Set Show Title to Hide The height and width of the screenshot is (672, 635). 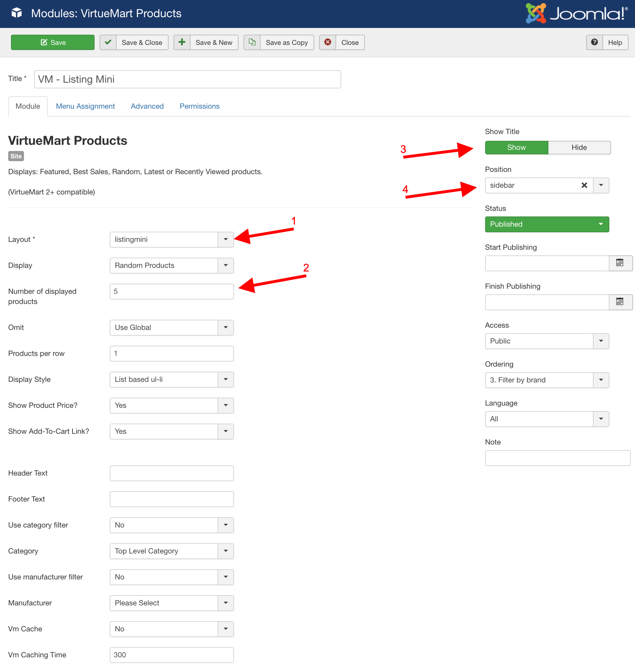pos(579,148)
